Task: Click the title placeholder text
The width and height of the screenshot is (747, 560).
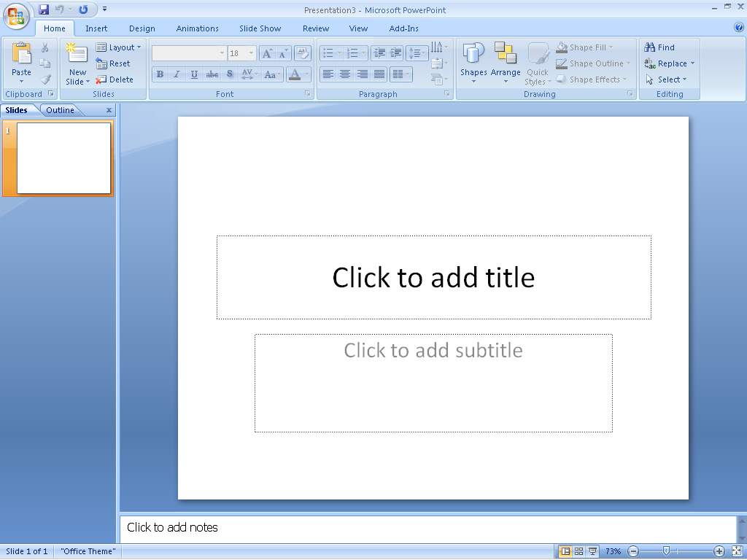Action: [433, 277]
